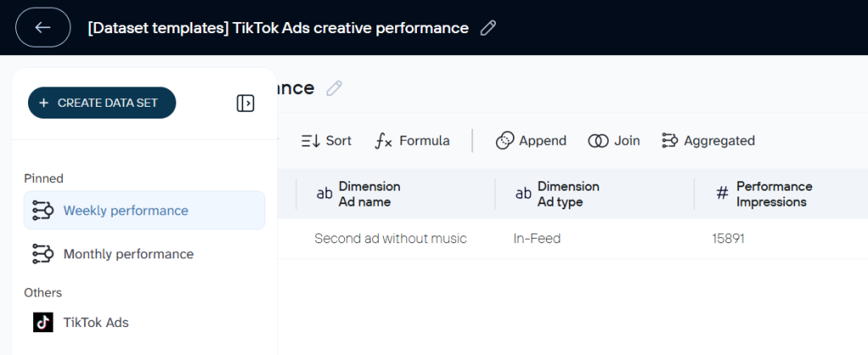Select the Append tool
Screen dimensions: 868x355
[x=531, y=141]
